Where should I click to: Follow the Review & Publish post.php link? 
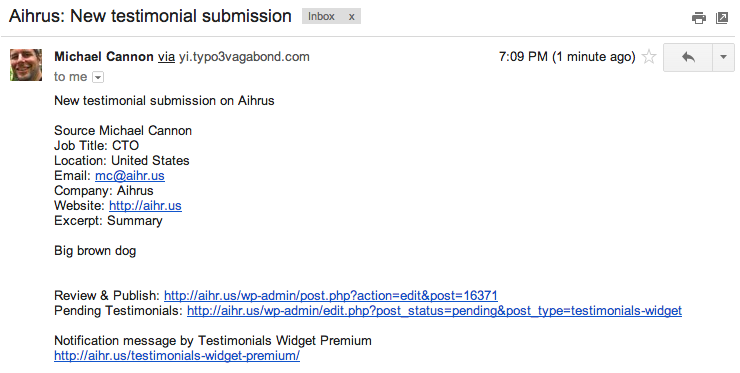[331, 296]
